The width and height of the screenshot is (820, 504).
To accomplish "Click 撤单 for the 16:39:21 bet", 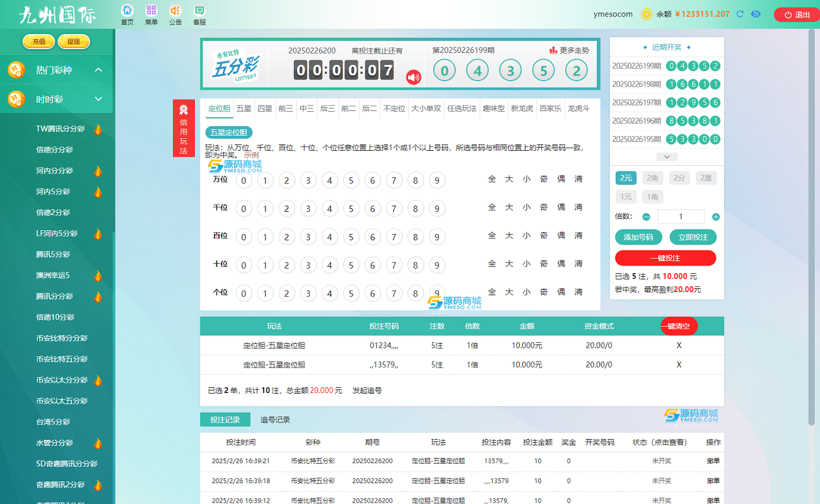I will tap(713, 461).
